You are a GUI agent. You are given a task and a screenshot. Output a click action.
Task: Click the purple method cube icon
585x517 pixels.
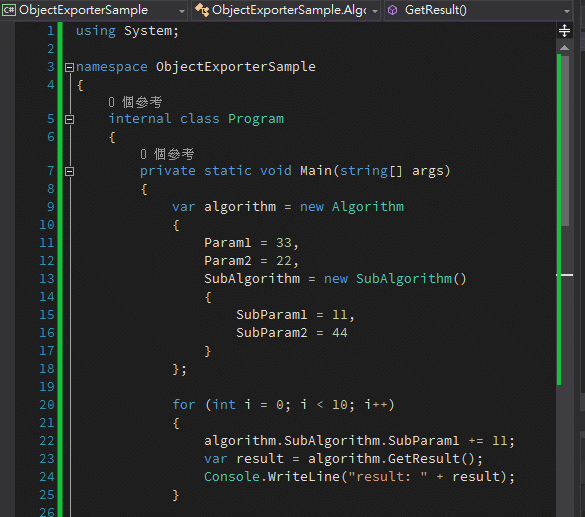tap(392, 10)
